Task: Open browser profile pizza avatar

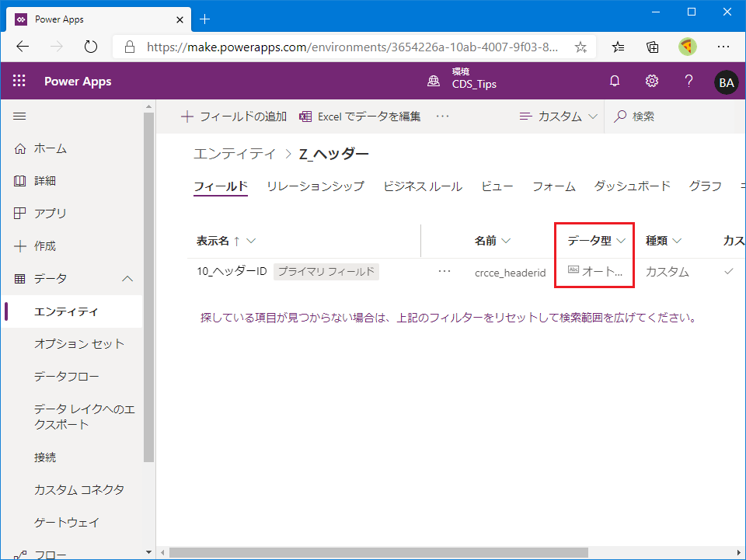Action: (x=688, y=47)
